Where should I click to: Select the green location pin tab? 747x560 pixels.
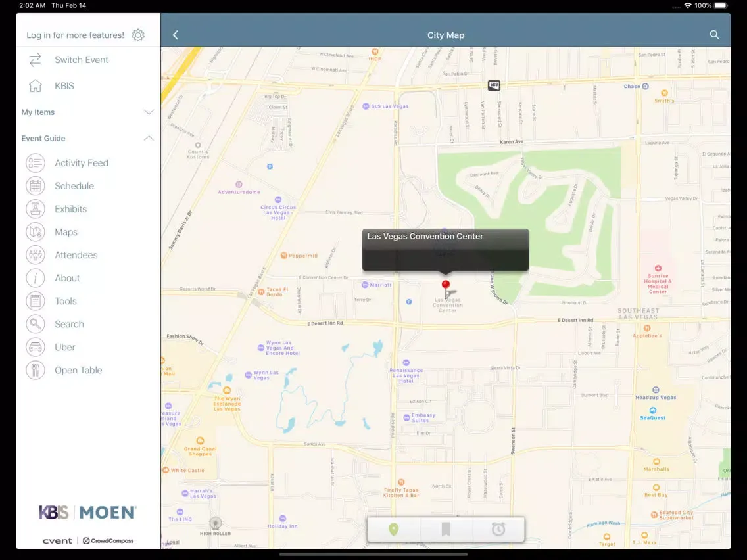tap(393, 529)
